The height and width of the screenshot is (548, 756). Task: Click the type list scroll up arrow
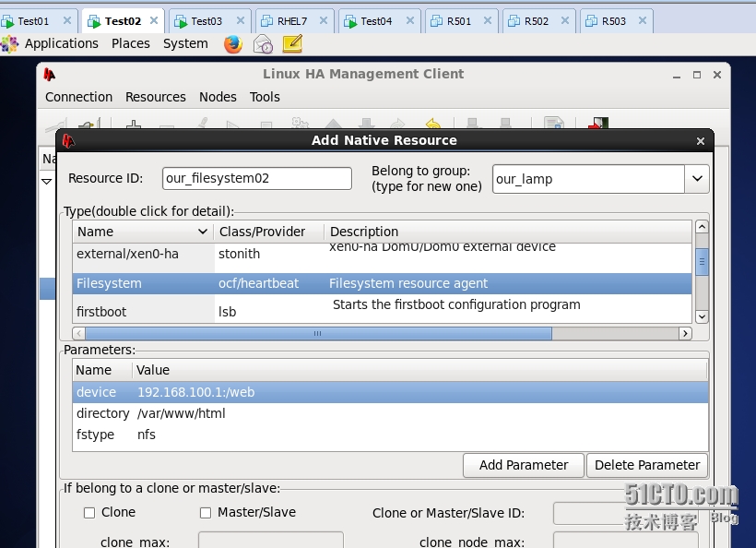point(702,227)
